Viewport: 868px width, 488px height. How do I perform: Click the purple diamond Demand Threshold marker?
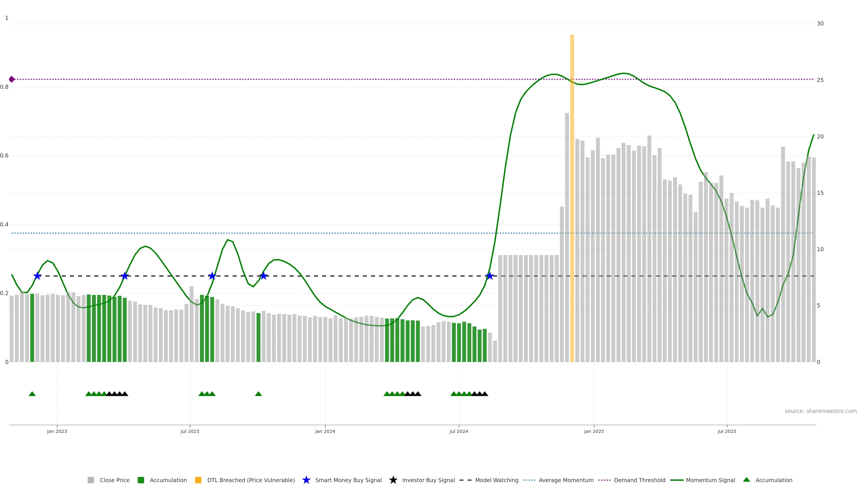[x=12, y=79]
